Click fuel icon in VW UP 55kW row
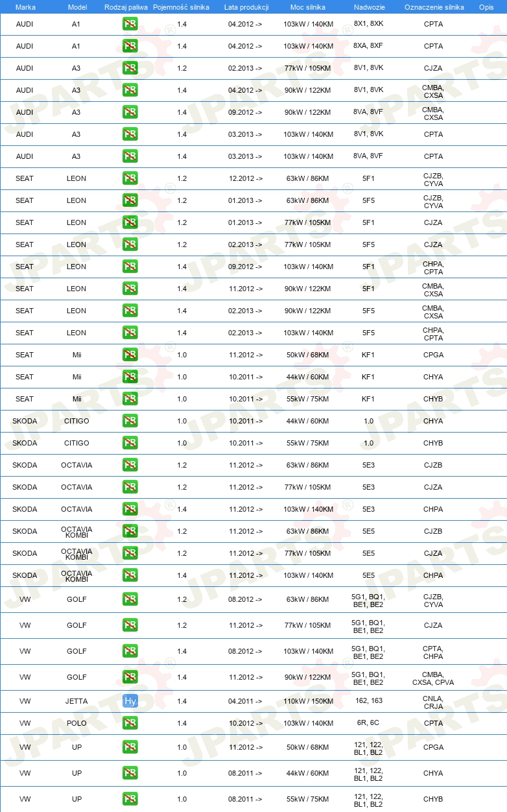Viewport: 507px width, 812px height. pos(130,799)
